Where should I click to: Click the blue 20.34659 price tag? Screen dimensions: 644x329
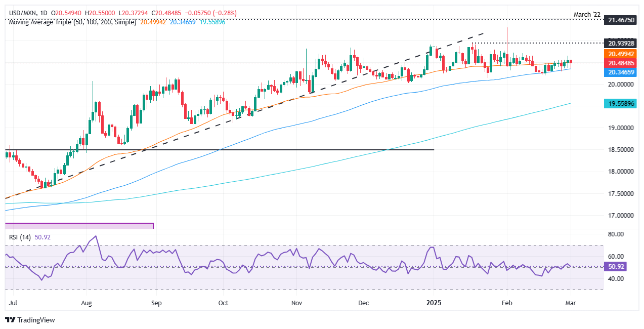(x=622, y=72)
